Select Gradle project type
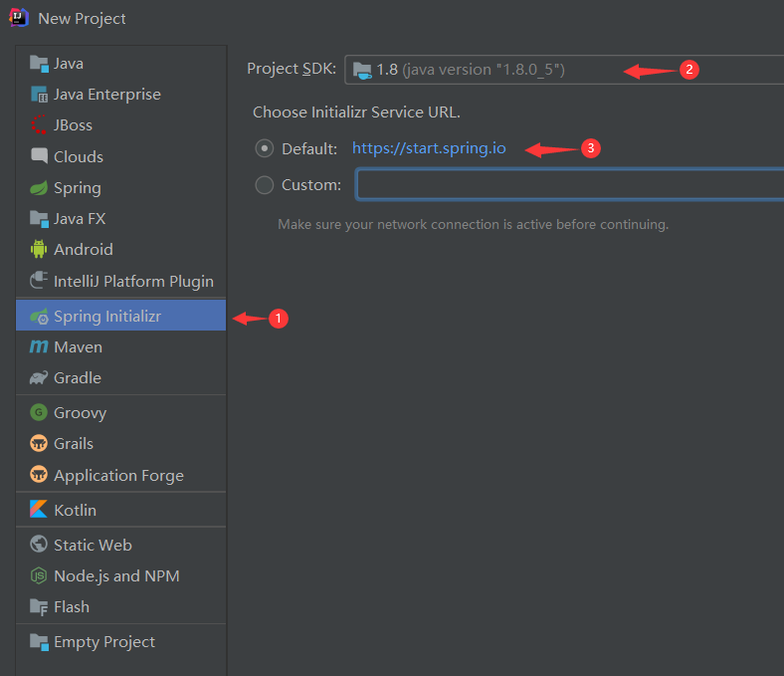Viewport: 784px width, 676px height. click(121, 377)
